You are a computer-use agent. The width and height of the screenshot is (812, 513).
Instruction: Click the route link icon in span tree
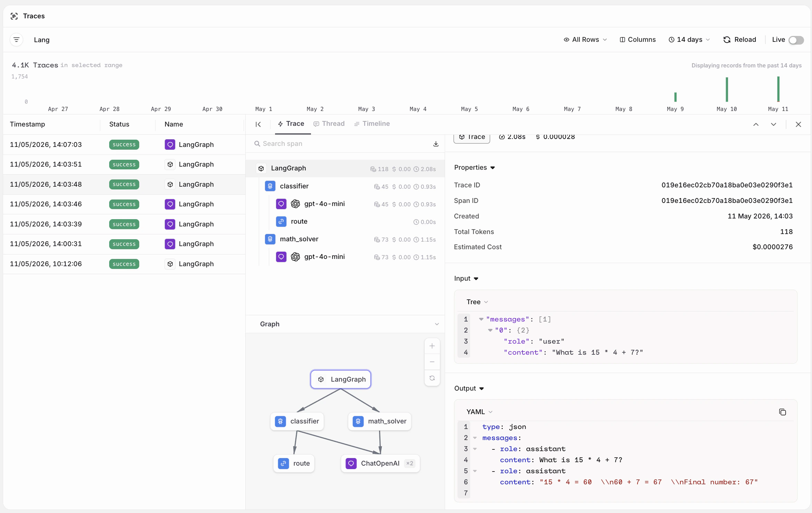tap(281, 222)
